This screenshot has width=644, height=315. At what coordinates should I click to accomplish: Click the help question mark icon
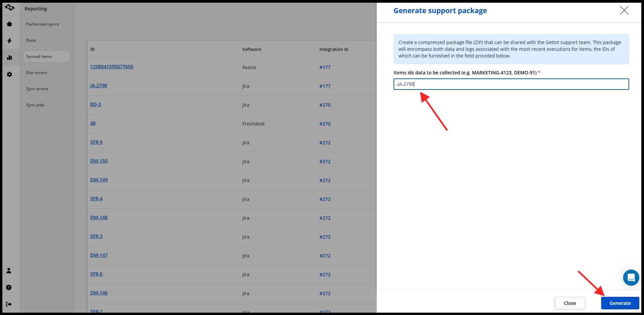9,287
